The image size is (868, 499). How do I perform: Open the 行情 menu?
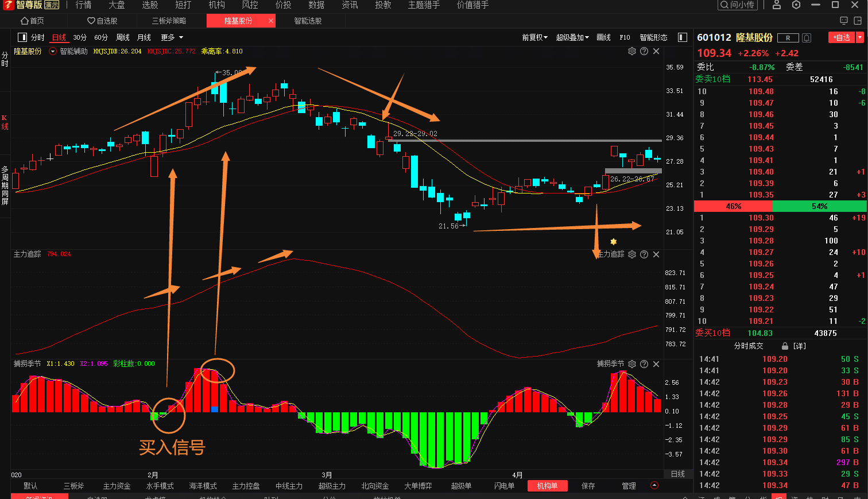click(x=84, y=5)
